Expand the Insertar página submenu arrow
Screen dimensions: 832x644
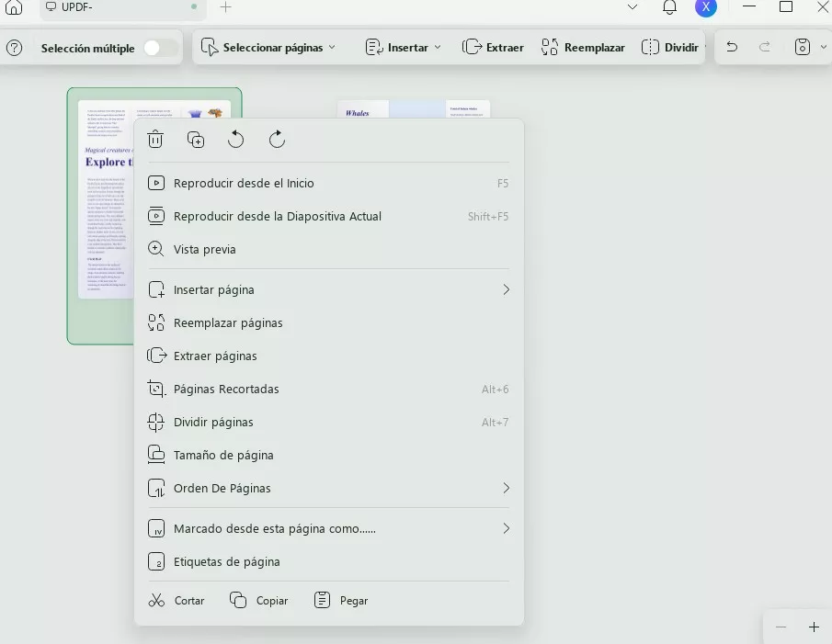pos(507,289)
